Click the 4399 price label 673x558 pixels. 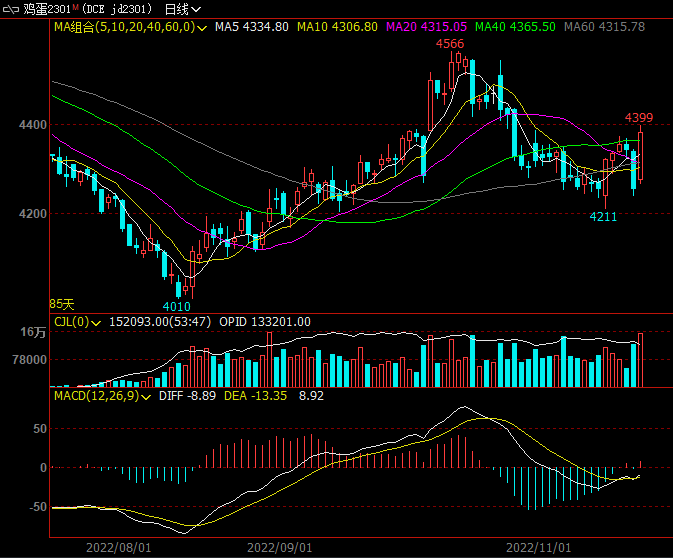(x=639, y=118)
